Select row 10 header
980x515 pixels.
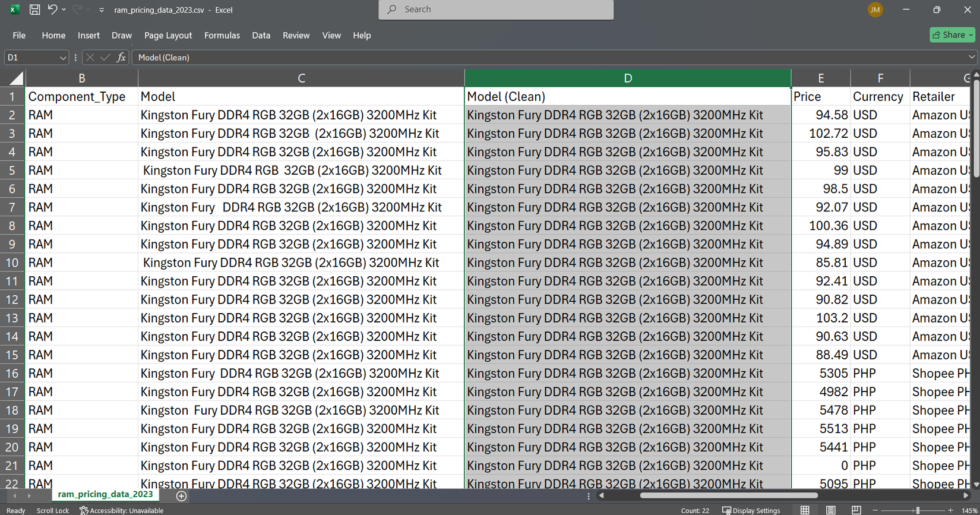(12, 263)
